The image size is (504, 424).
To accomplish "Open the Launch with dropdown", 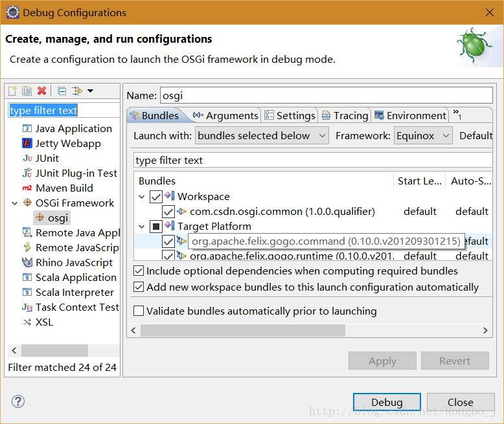I will tap(261, 135).
